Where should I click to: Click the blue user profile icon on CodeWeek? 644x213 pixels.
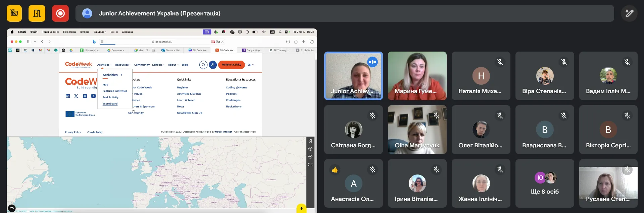tap(213, 65)
